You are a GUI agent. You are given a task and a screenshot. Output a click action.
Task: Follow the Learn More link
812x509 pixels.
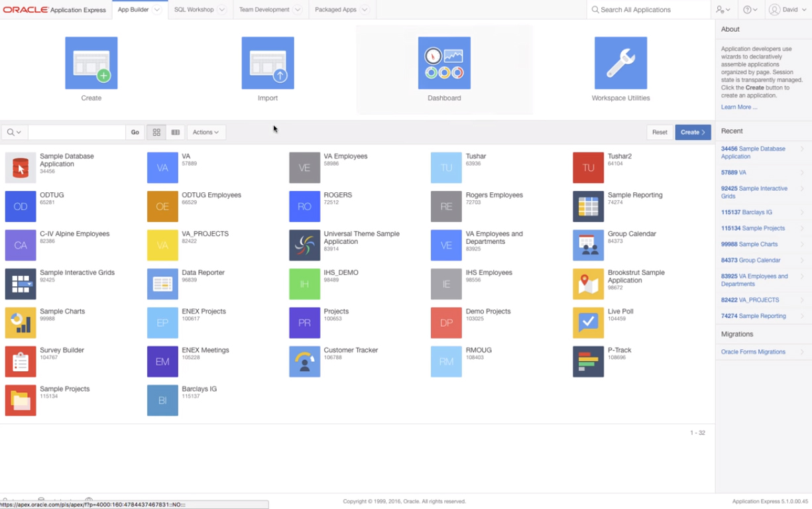point(738,107)
